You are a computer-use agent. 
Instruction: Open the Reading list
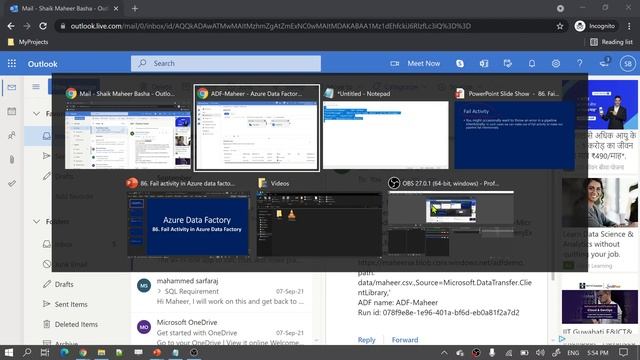tap(611, 42)
